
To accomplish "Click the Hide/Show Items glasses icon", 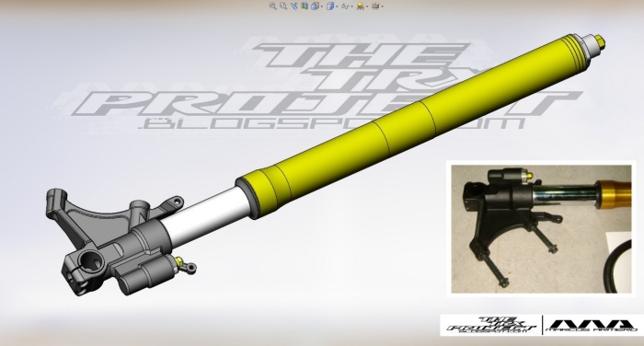I will tap(345, 6).
